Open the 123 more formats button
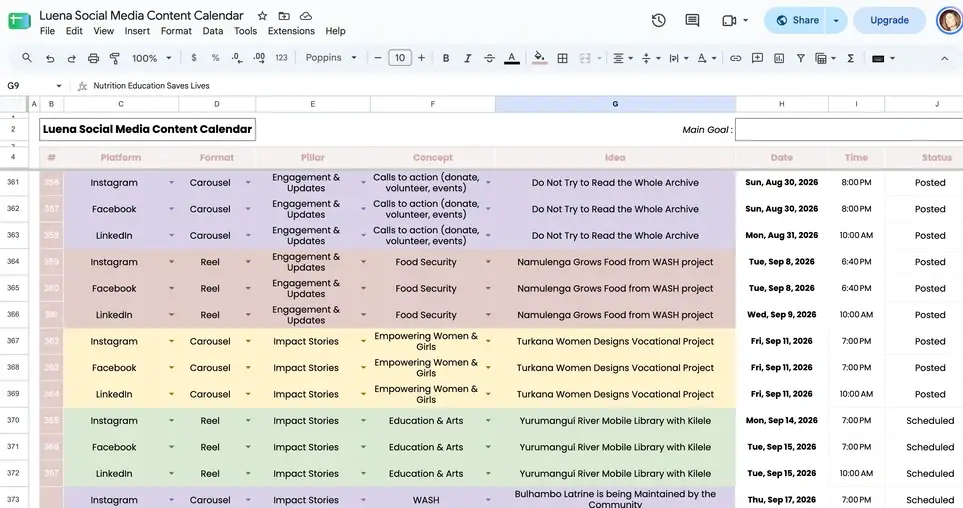The width and height of the screenshot is (963, 508). click(281, 58)
